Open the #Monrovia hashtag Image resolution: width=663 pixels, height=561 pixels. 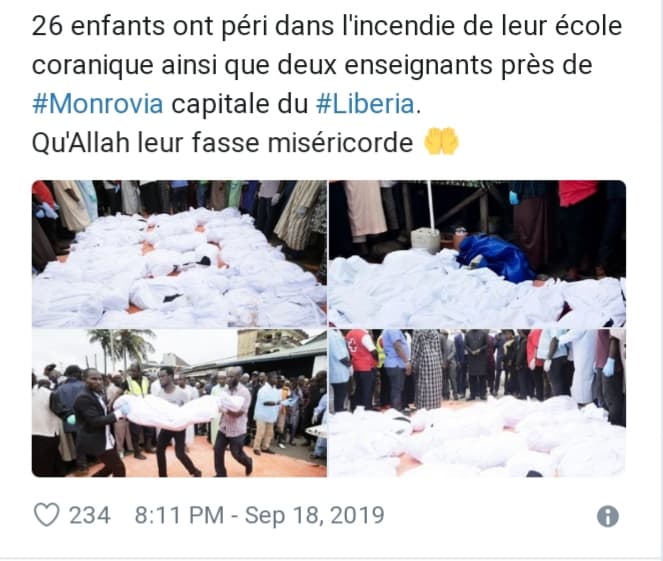click(x=98, y=104)
